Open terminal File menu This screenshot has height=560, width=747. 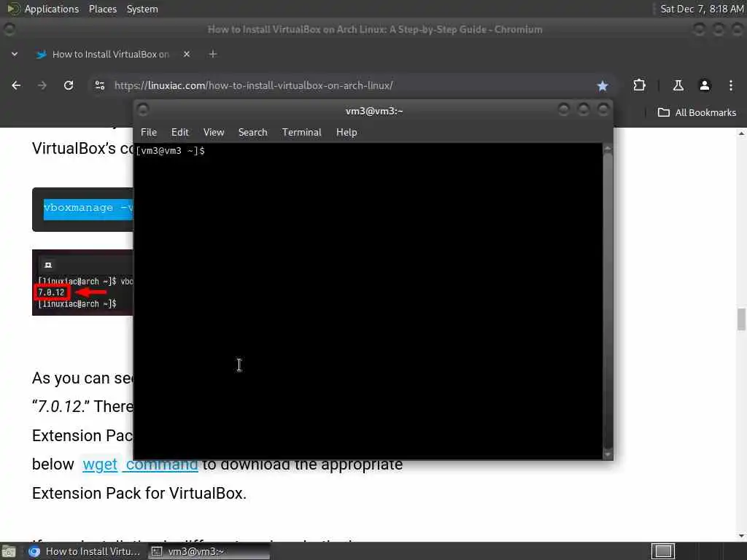tap(149, 133)
